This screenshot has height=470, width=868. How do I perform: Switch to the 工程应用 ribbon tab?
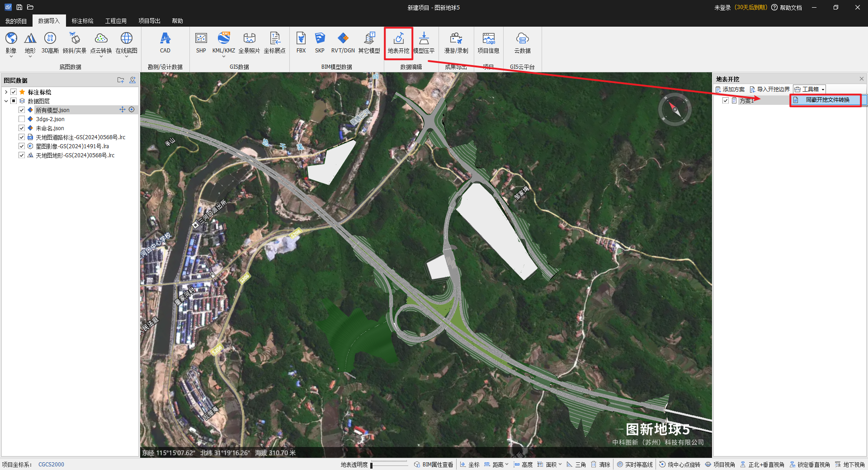(x=116, y=21)
